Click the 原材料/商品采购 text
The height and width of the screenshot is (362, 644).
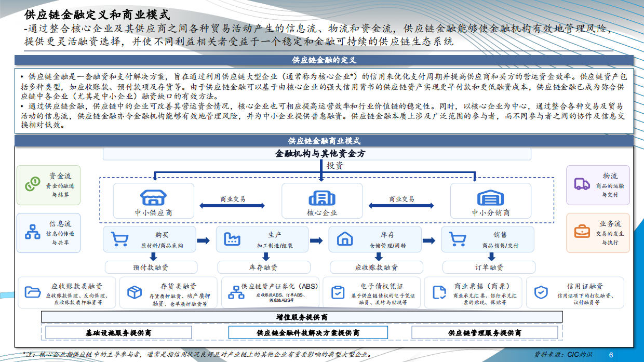click(x=162, y=246)
